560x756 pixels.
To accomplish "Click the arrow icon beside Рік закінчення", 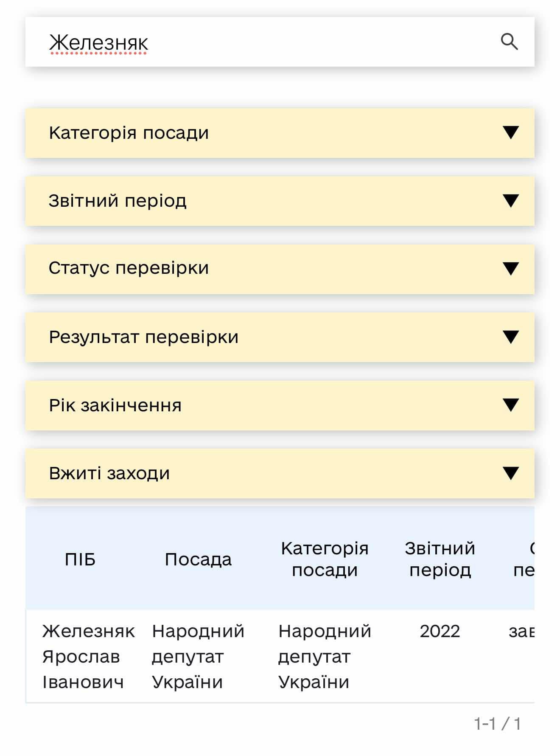I will [x=511, y=405].
